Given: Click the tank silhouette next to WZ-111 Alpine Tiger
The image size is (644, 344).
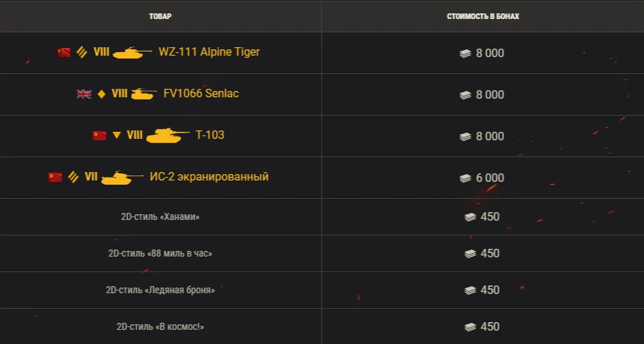Looking at the screenshot, I should (132, 53).
